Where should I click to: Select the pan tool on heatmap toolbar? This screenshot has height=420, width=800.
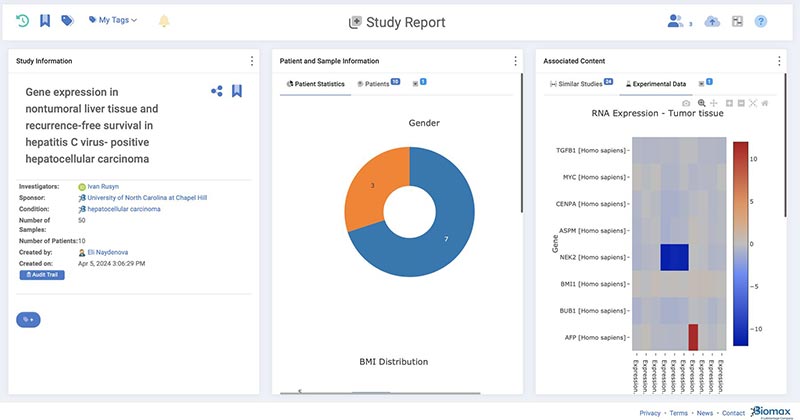point(714,103)
